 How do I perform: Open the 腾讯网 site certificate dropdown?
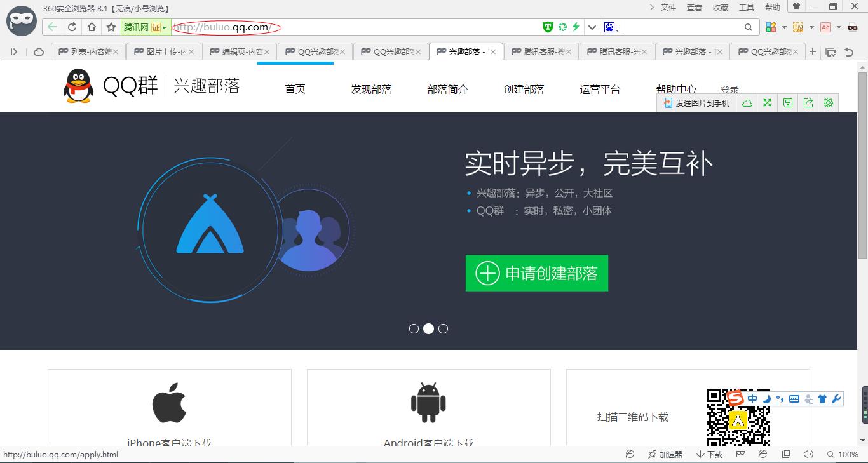click(146, 27)
